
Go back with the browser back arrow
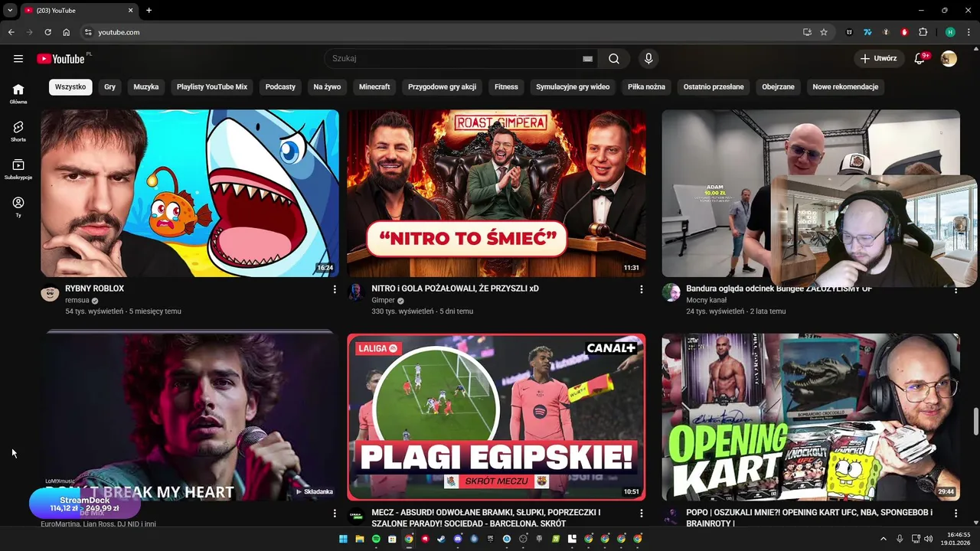(x=11, y=32)
